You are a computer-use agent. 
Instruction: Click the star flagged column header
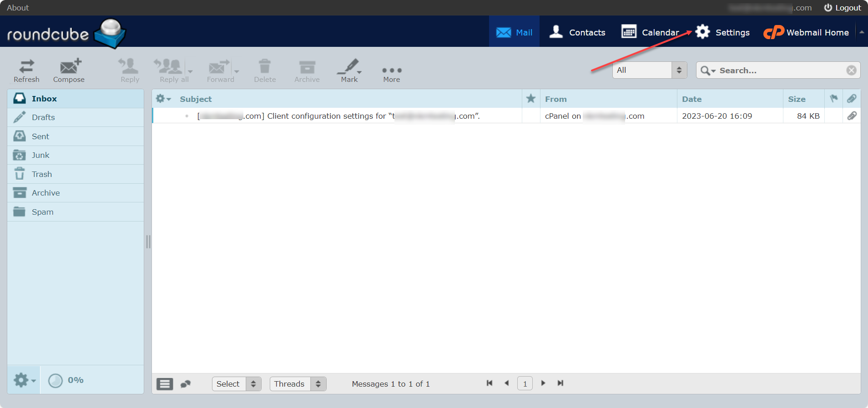click(x=530, y=99)
